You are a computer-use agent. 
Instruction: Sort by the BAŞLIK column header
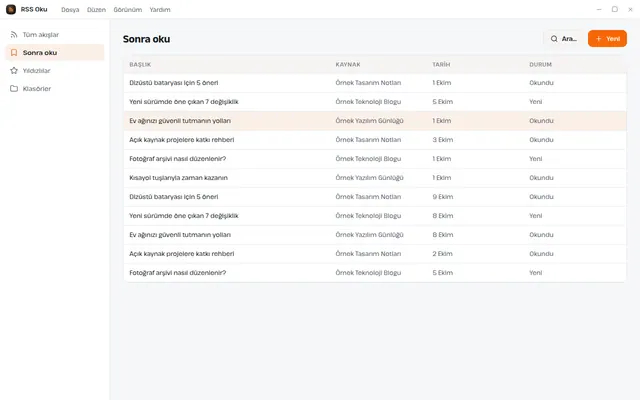point(140,64)
